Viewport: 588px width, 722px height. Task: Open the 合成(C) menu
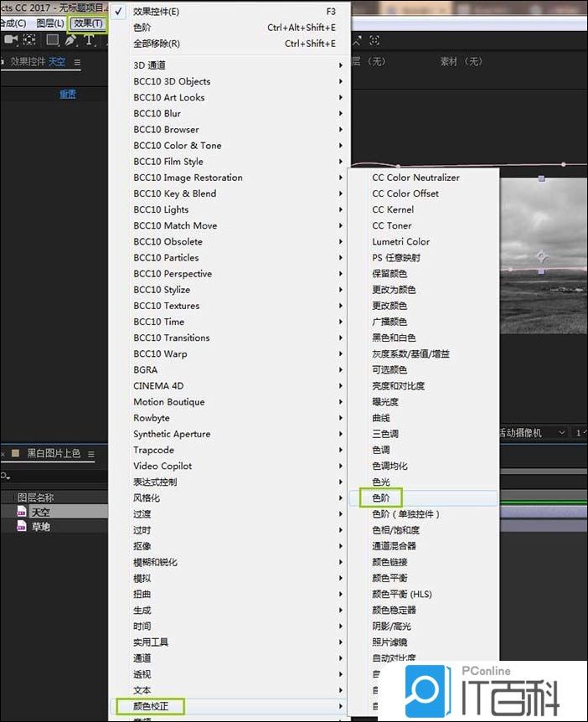(x=13, y=23)
